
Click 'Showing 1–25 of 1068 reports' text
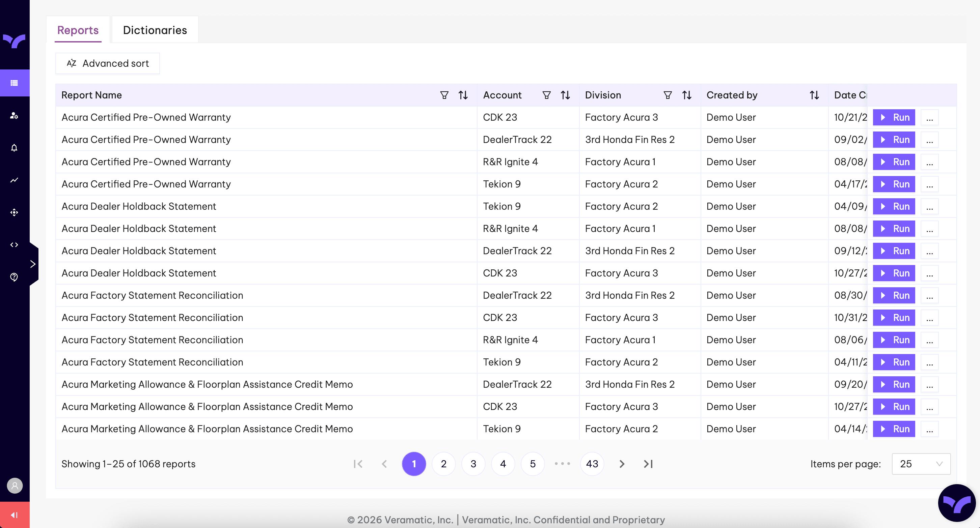pyautogui.click(x=128, y=464)
